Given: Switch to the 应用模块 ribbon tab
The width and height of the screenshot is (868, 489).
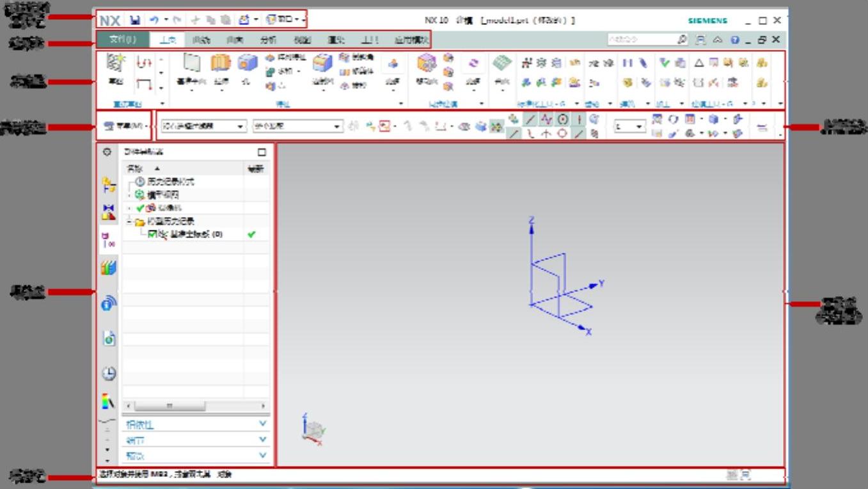Looking at the screenshot, I should click(411, 40).
